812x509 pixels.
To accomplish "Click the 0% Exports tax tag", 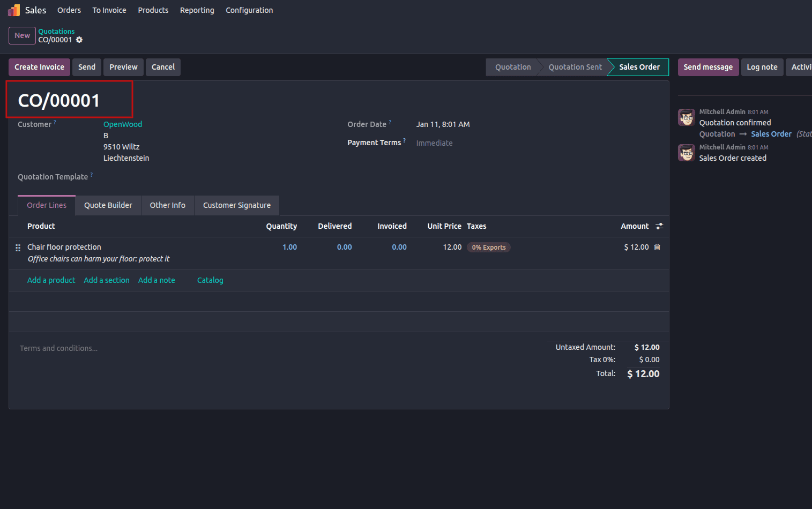I will click(x=489, y=248).
